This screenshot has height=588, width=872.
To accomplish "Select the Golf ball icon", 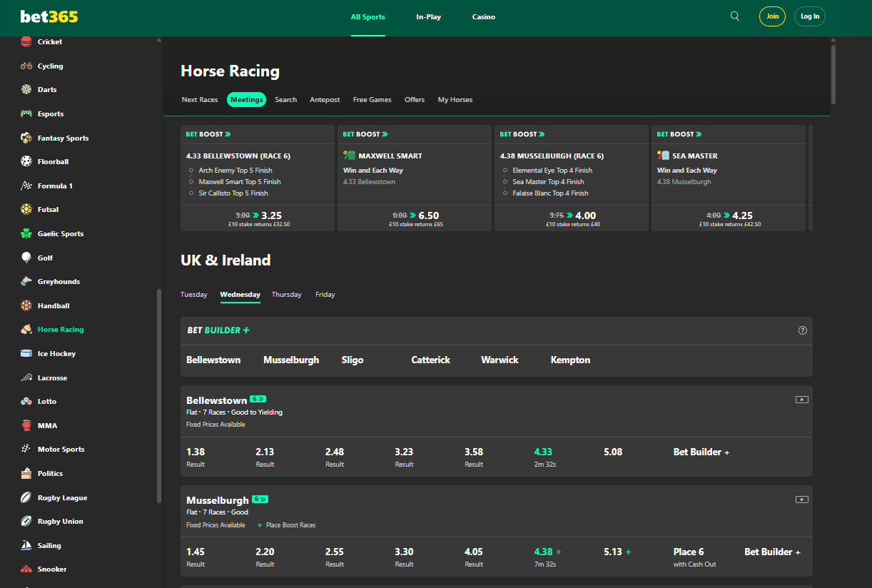I will [26, 258].
